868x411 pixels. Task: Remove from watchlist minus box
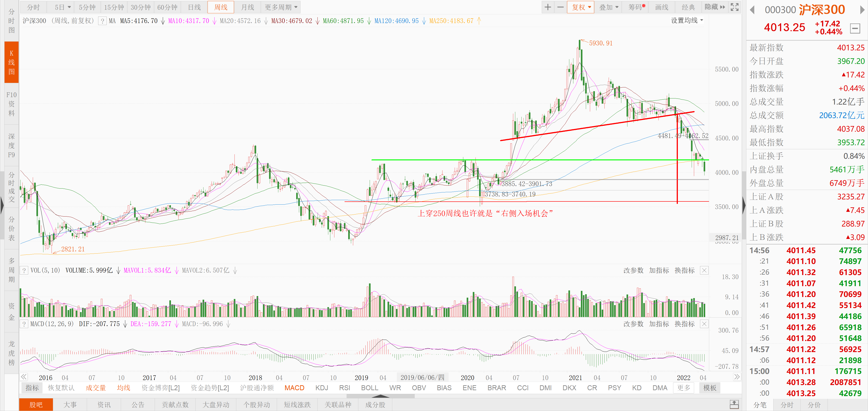(x=855, y=28)
